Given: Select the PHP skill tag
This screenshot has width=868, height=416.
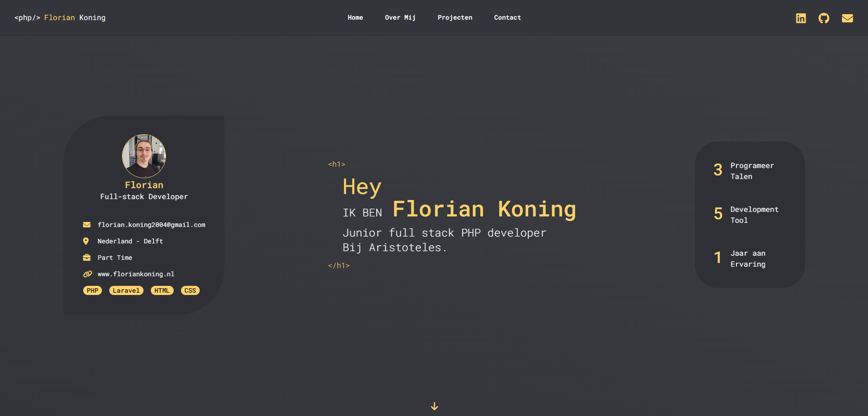Looking at the screenshot, I should 92,290.
